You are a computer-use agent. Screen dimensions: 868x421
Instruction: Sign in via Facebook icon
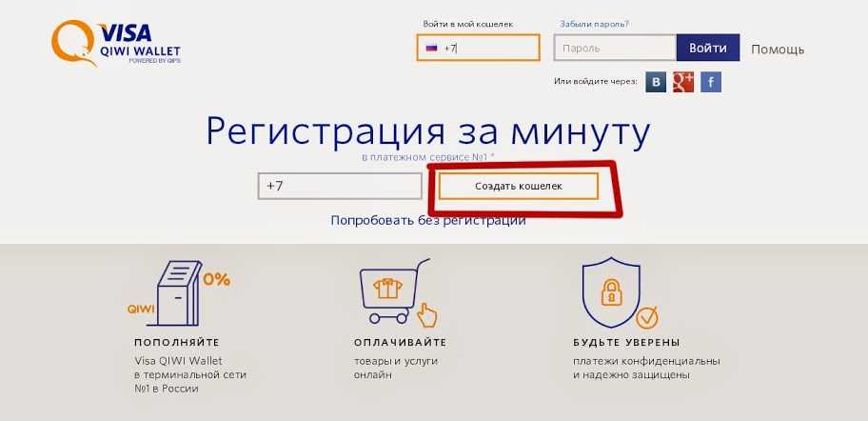click(711, 83)
